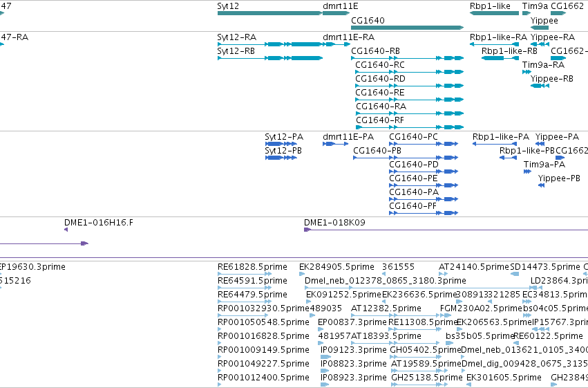Click the Dmel_neb_012378_0865_3180.3prime feature
Screen dimensions: 588x388
pos(421,288)
